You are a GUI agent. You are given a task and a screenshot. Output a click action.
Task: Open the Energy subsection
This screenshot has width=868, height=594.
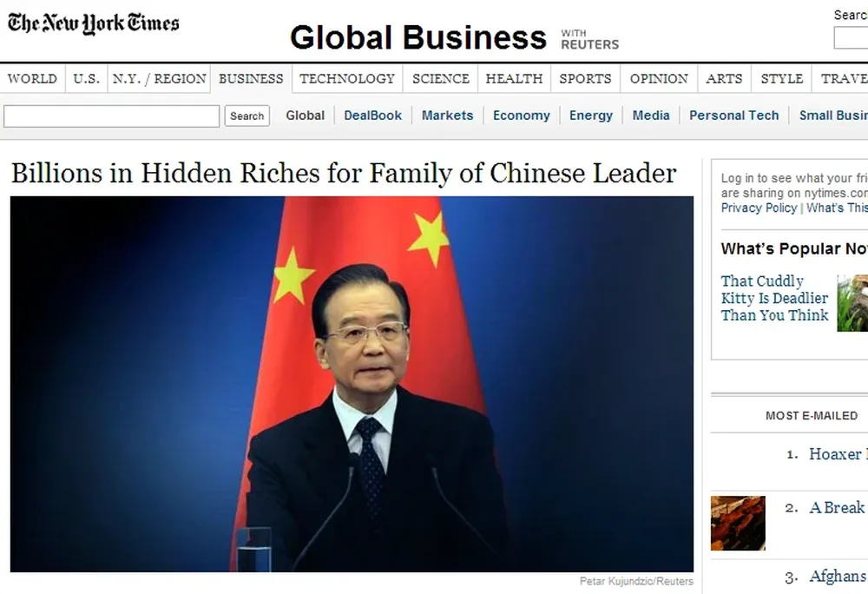tap(590, 115)
